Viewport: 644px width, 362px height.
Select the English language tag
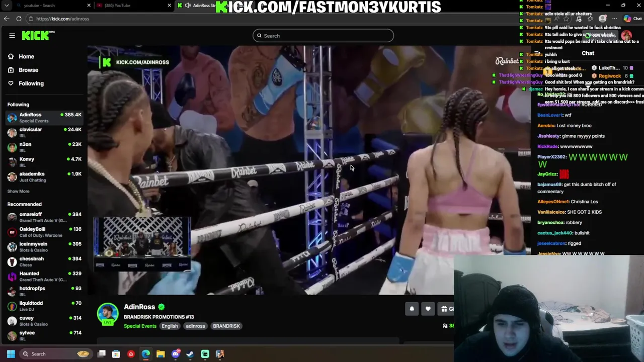coord(170,326)
